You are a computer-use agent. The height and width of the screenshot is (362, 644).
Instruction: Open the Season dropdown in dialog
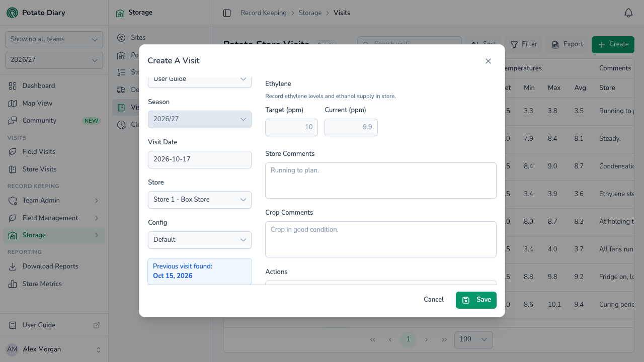(x=200, y=119)
